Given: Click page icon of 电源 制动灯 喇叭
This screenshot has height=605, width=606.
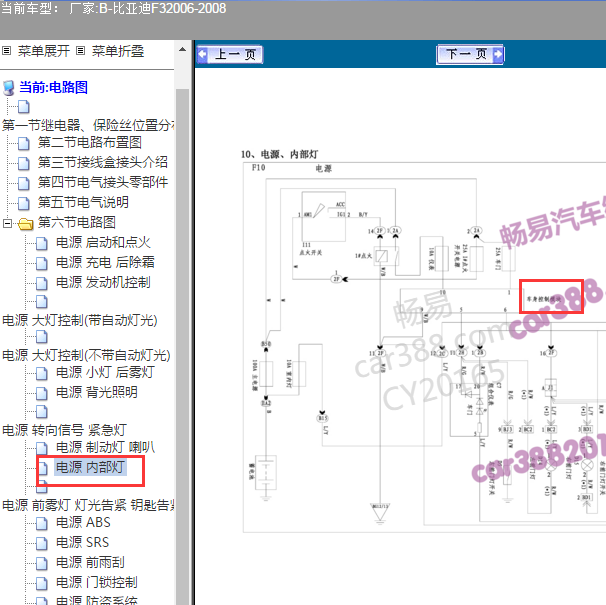Looking at the screenshot, I should click(x=42, y=448).
